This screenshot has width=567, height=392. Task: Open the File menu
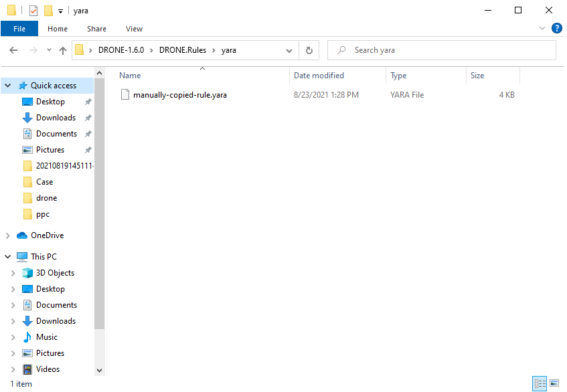click(x=19, y=29)
